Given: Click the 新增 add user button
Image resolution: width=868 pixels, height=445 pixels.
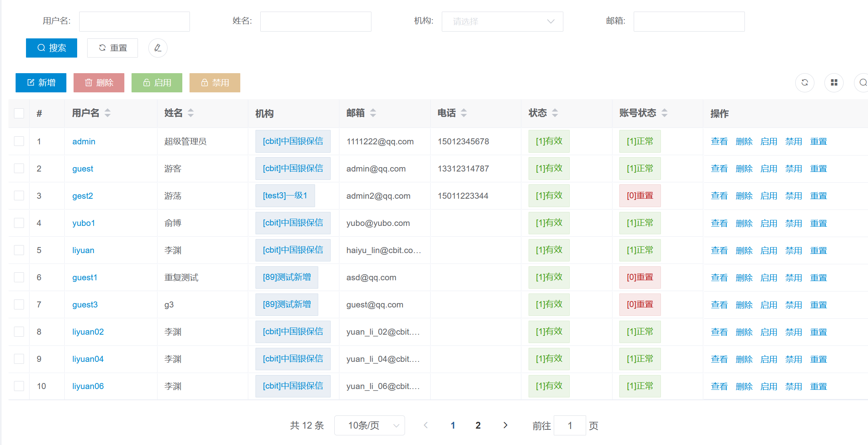Looking at the screenshot, I should coord(41,83).
